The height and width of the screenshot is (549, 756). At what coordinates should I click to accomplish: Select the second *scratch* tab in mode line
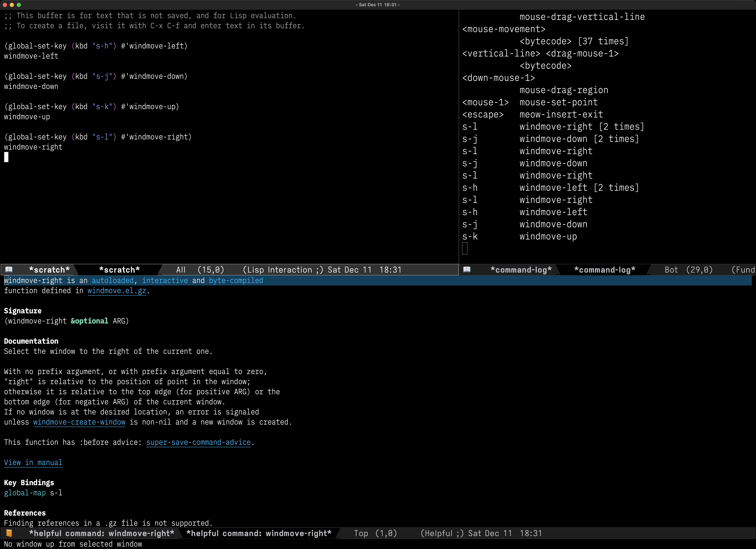(119, 270)
